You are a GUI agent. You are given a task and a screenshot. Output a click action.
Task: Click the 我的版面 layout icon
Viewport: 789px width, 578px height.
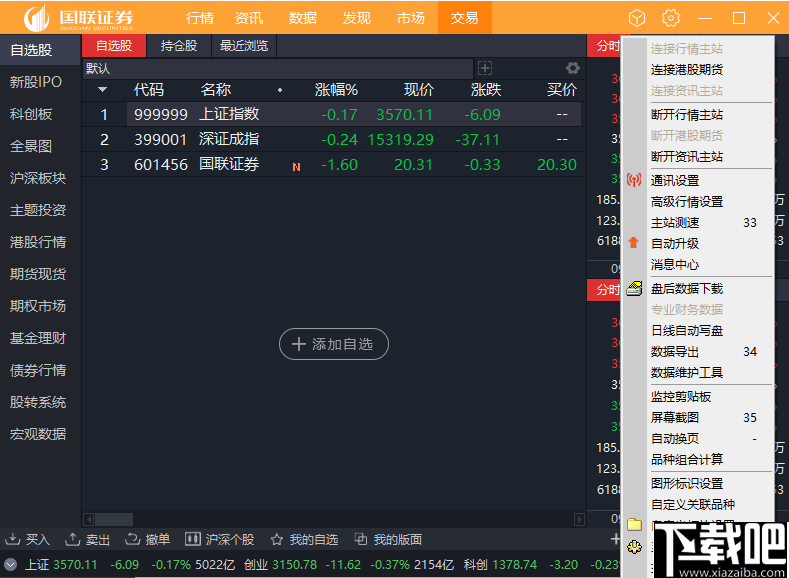point(361,539)
